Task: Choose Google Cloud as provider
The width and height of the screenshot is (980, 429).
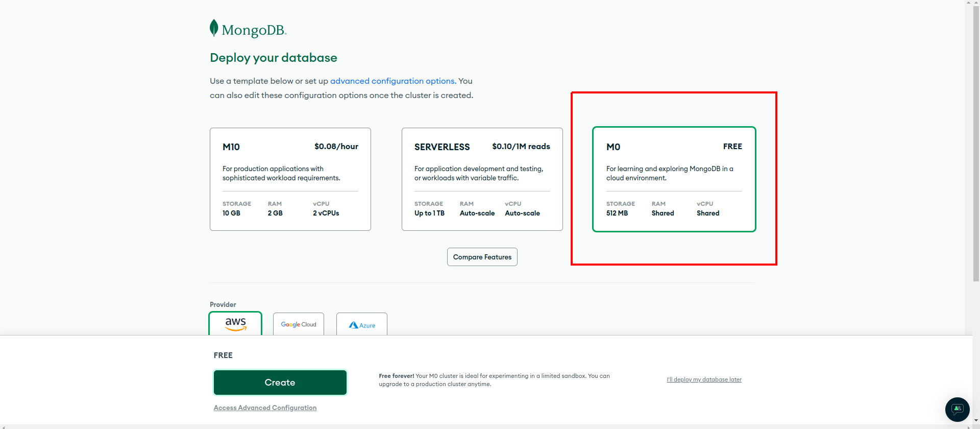Action: point(299,324)
